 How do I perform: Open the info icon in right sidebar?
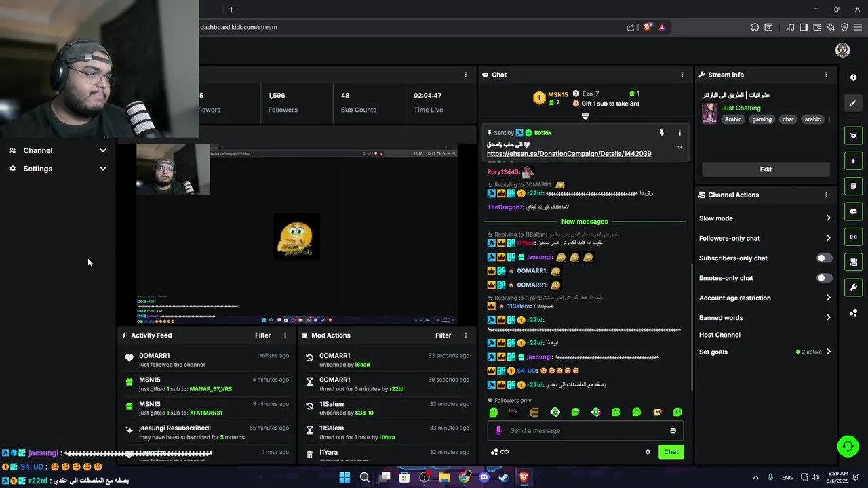coord(853,77)
